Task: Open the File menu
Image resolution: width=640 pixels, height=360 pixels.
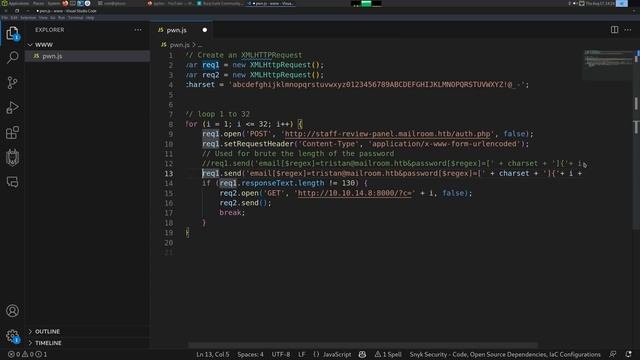Action: pos(4,18)
